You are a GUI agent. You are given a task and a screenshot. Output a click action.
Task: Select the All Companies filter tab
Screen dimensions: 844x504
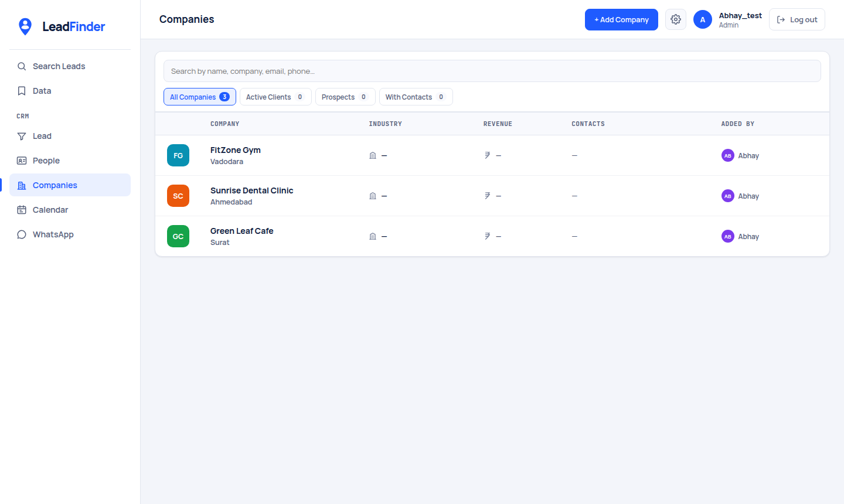point(200,97)
